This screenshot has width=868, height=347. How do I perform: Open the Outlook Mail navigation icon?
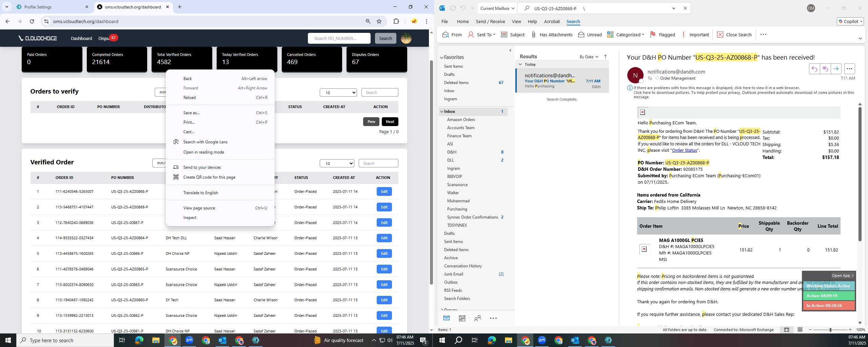coord(447,318)
